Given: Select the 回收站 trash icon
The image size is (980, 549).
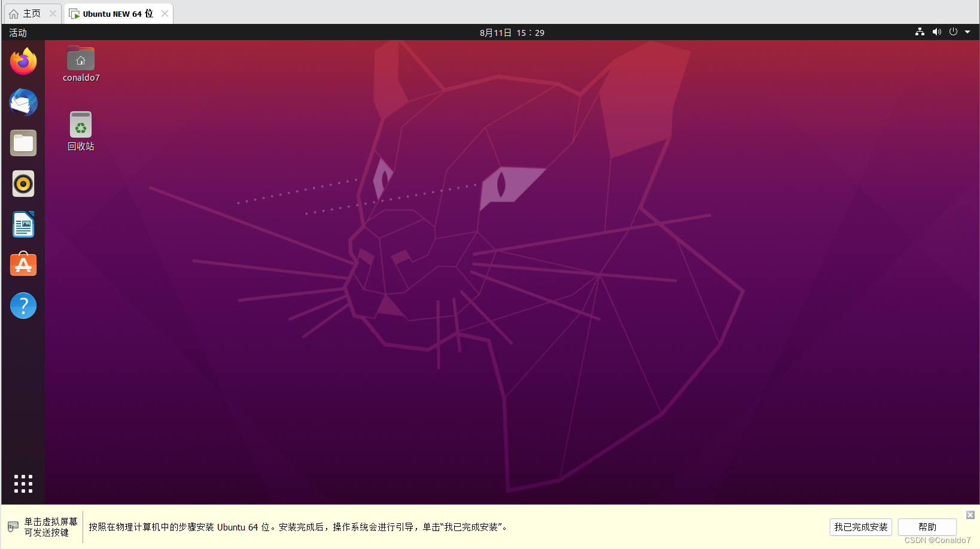Looking at the screenshot, I should [x=81, y=132].
